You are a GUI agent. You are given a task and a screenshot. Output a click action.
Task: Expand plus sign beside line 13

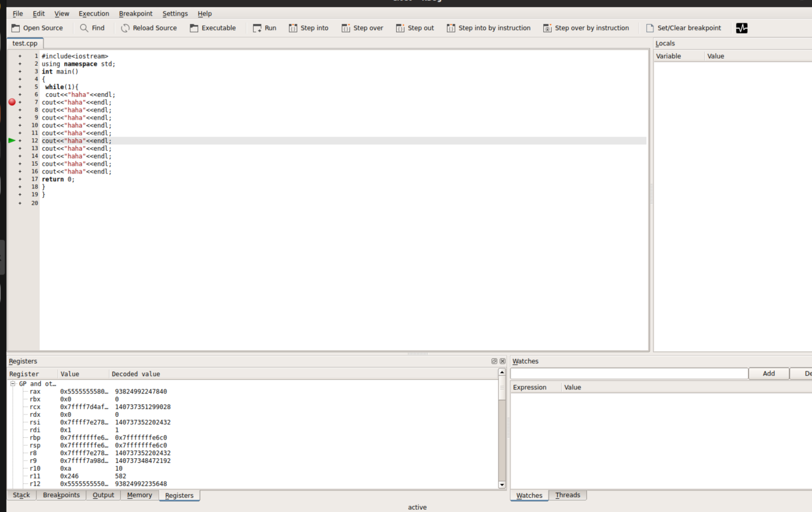click(20, 148)
